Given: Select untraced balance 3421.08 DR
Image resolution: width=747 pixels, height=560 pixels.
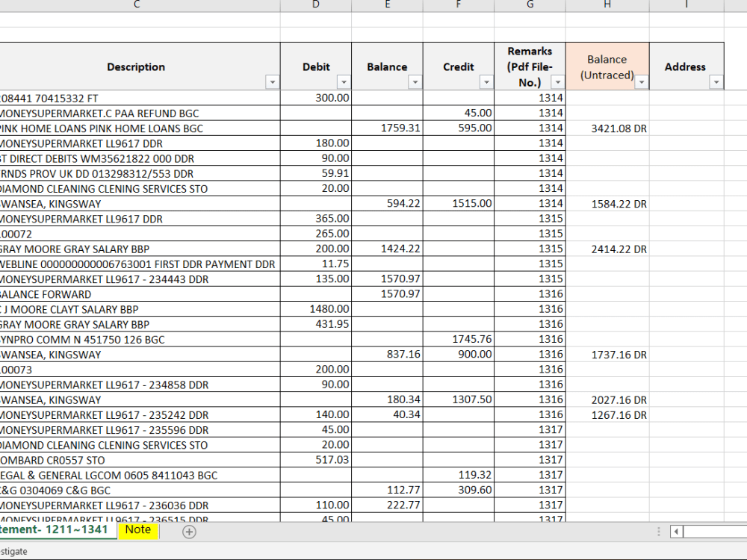Looking at the screenshot, I should (607, 128).
